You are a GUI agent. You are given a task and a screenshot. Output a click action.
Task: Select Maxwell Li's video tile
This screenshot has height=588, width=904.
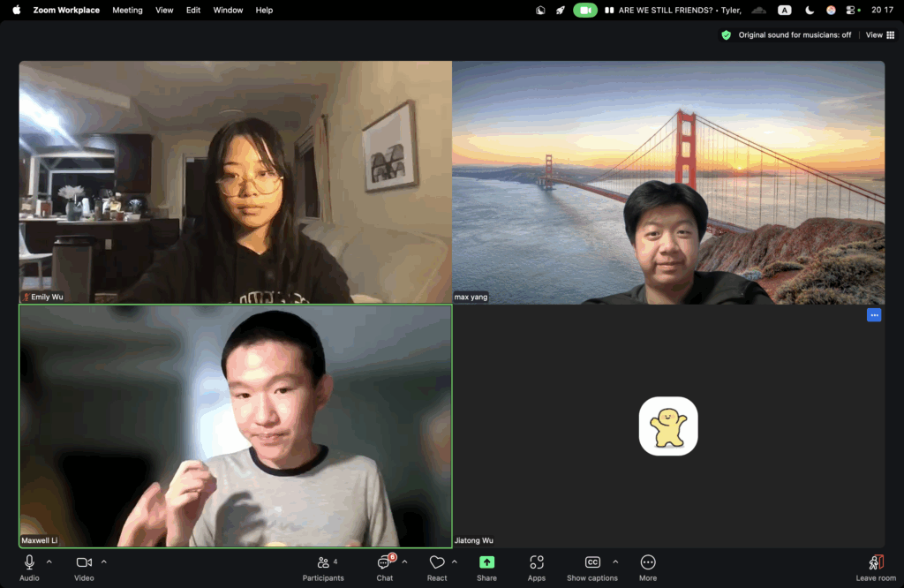point(235,426)
